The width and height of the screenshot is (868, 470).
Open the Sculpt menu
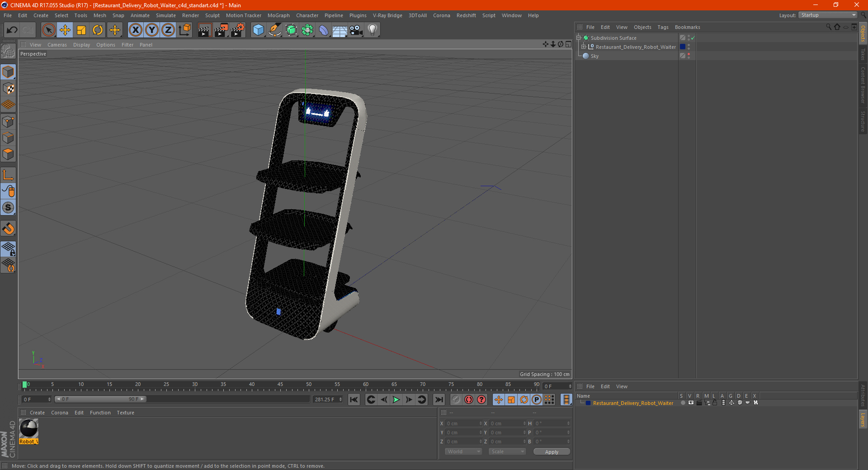click(212, 15)
